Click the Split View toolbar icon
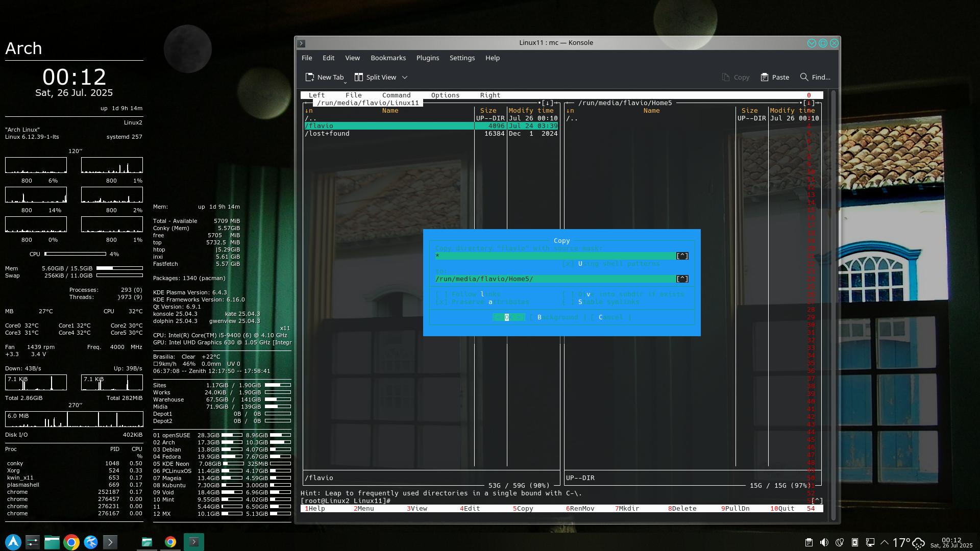980x551 pixels. click(359, 77)
